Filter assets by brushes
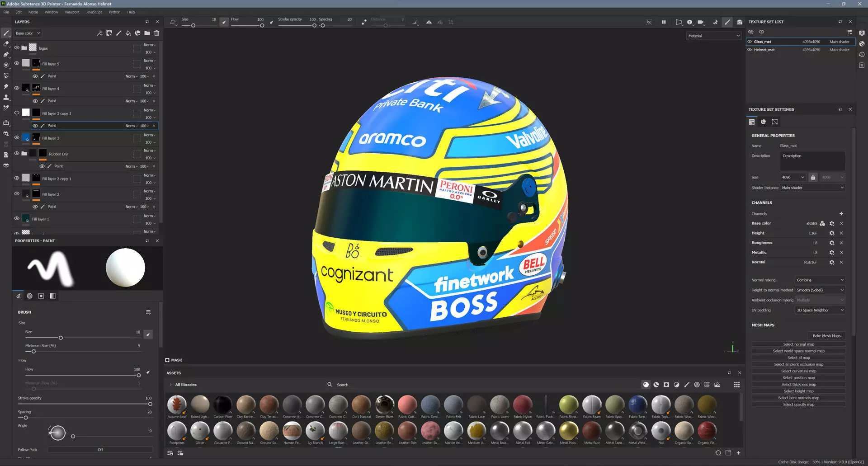 tap(687, 385)
